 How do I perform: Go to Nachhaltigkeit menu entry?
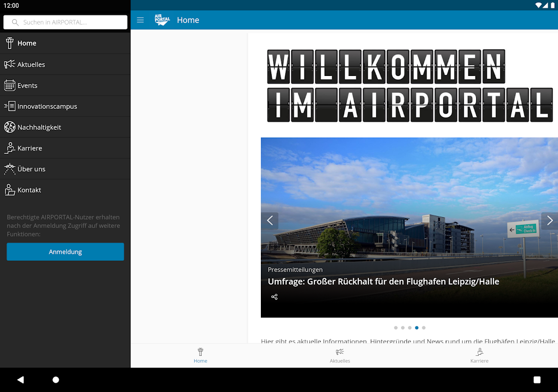65,127
